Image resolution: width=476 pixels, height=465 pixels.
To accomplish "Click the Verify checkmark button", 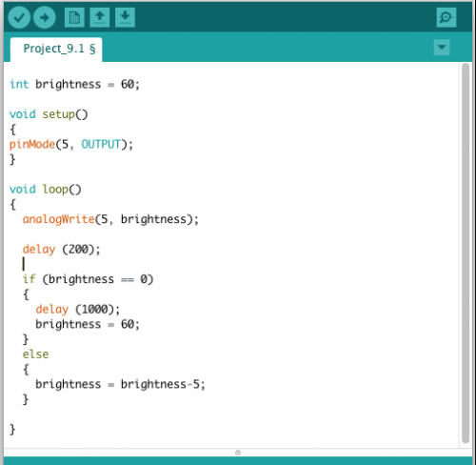I will pyautogui.click(x=19, y=17).
